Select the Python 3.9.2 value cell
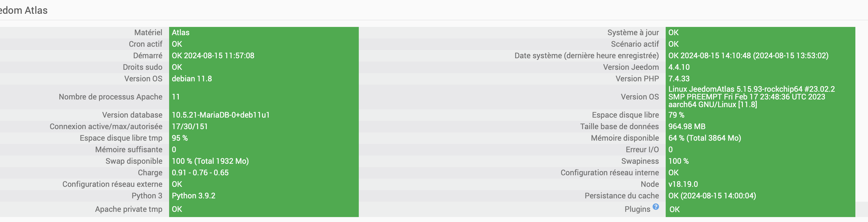Viewport: 868px width, 222px height. 194,196
